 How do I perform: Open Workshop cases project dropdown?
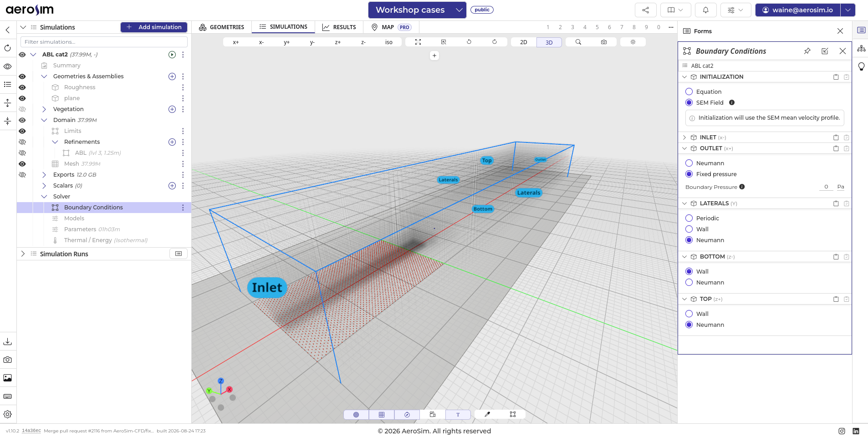click(417, 10)
